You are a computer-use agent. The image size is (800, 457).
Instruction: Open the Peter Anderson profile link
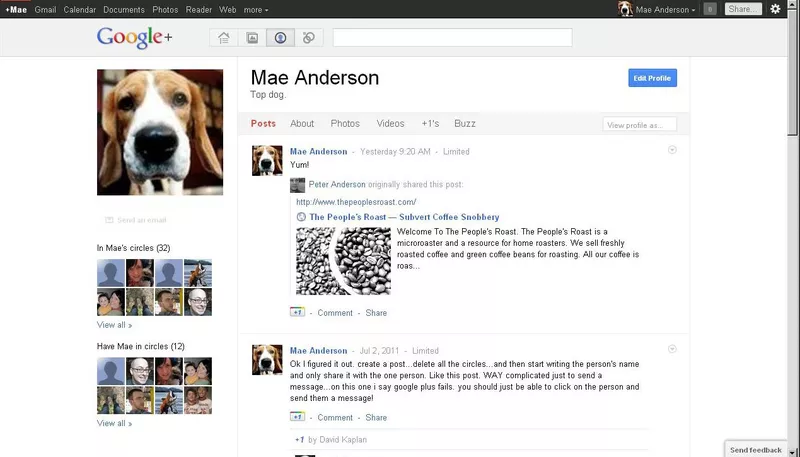pos(337,185)
